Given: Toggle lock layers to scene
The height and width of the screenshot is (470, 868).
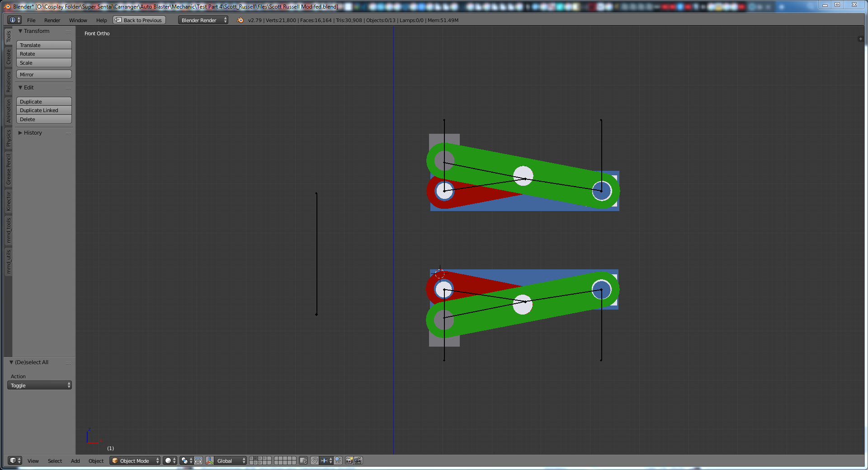Looking at the screenshot, I should [303, 461].
